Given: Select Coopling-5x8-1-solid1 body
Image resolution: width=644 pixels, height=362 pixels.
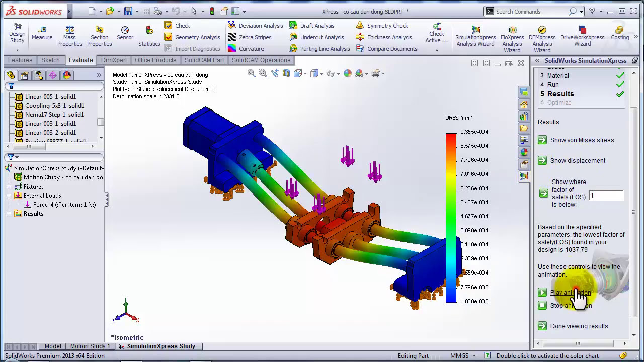Looking at the screenshot, I should click(x=49, y=106).
